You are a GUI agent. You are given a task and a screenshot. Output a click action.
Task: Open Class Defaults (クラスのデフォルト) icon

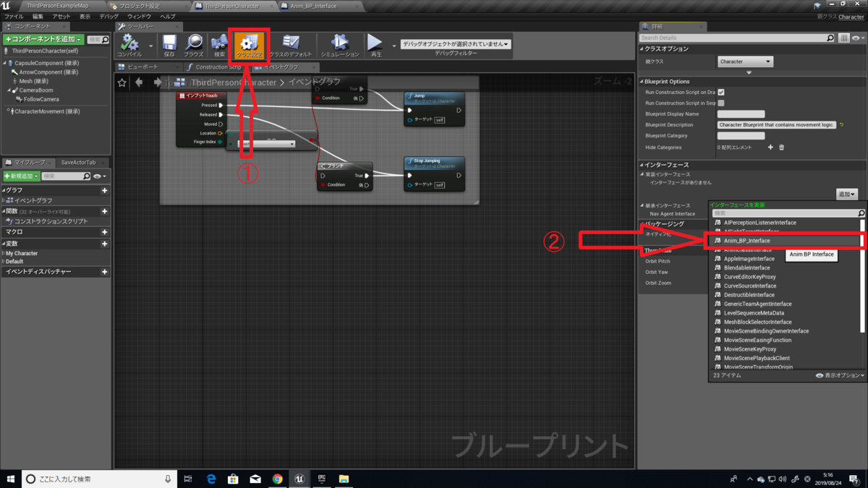[291, 45]
